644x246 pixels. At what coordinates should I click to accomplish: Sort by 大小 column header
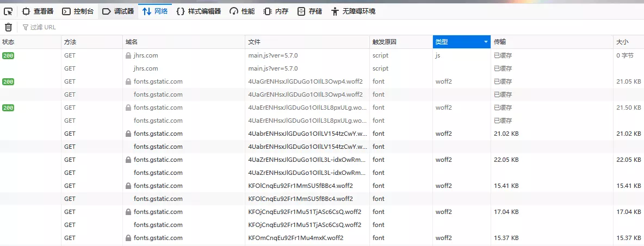point(628,42)
